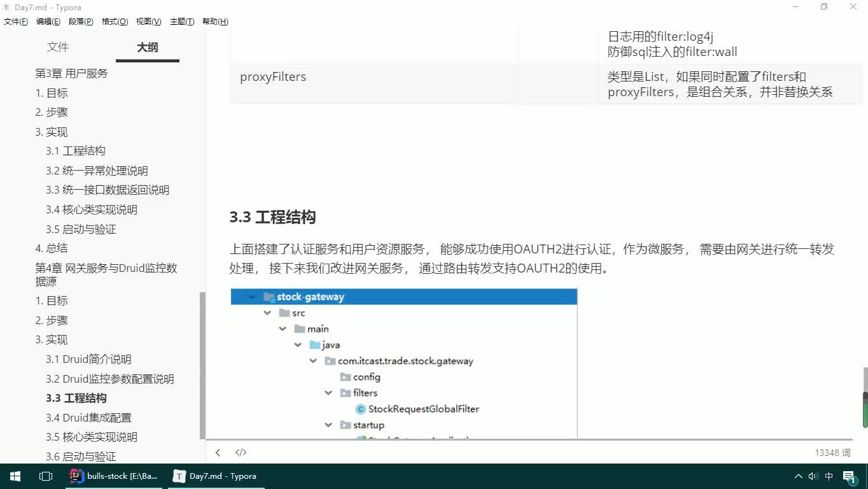This screenshot has height=489, width=868.
Task: Click the outline sidebar scrollbar
Action: tap(202, 365)
